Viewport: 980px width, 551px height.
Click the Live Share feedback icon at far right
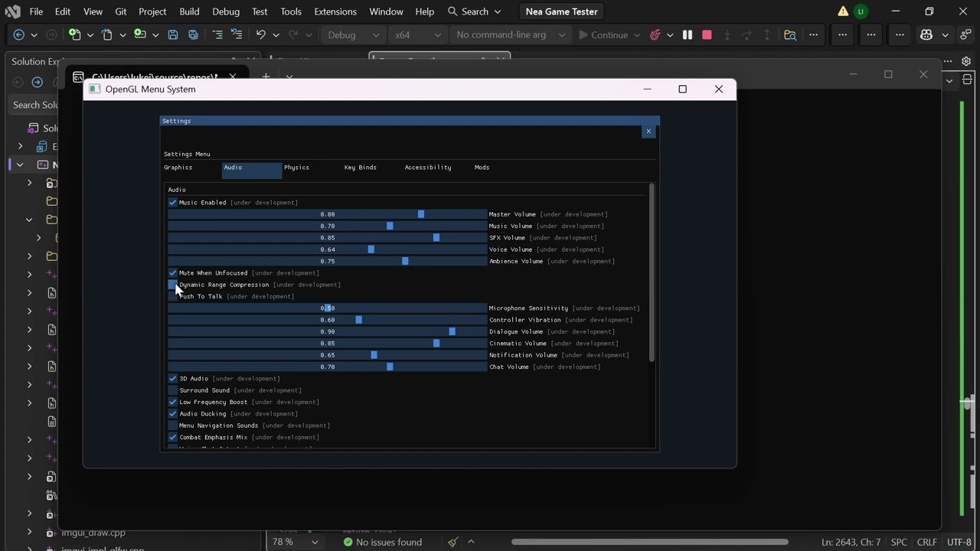966,34
